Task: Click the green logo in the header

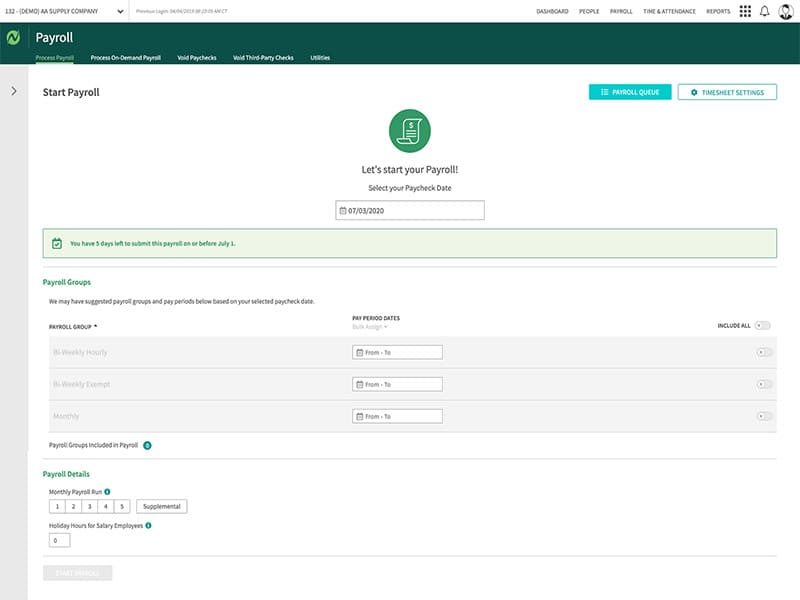Action: point(14,38)
